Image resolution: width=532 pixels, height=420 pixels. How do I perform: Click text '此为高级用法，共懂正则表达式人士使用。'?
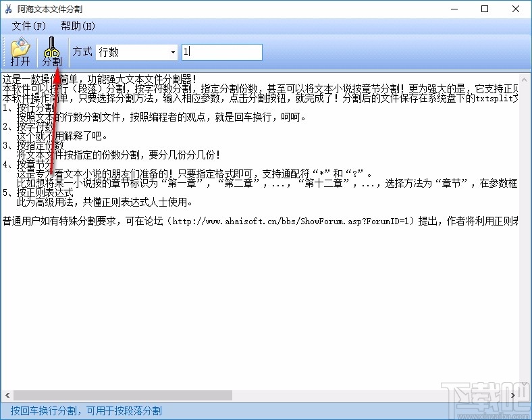[105, 202]
